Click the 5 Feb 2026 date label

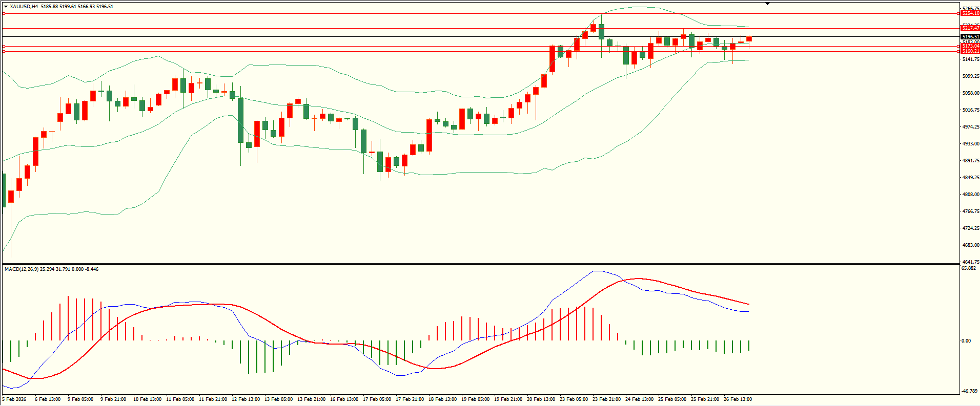[x=14, y=399]
